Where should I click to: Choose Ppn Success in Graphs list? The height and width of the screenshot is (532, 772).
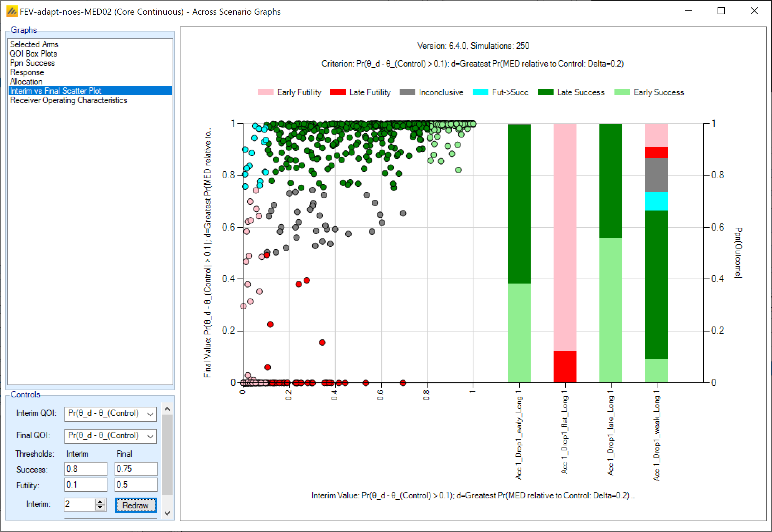(32, 63)
